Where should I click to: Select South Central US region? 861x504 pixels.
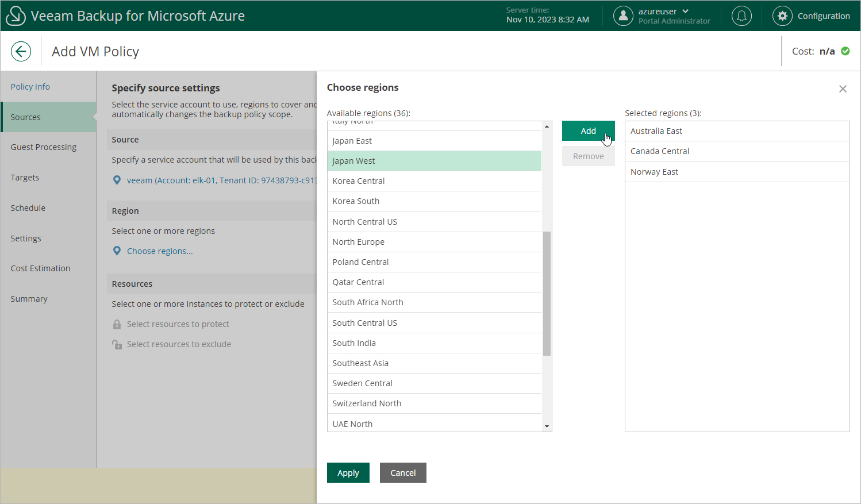click(x=435, y=323)
